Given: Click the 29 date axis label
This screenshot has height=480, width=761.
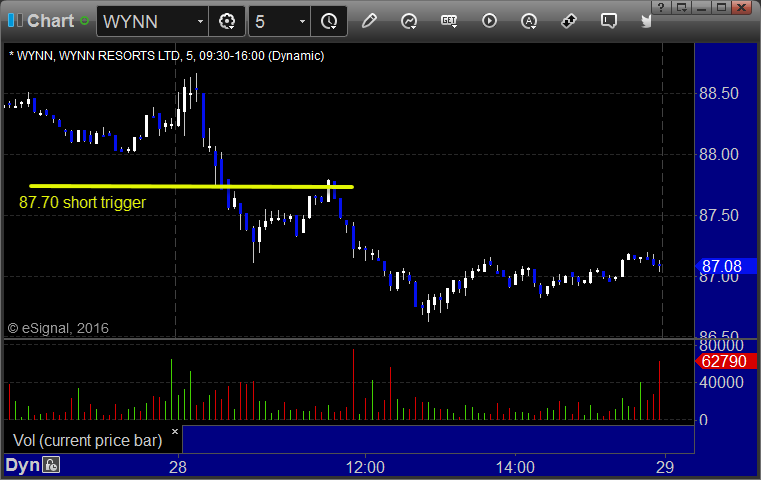Looking at the screenshot, I should point(665,467).
